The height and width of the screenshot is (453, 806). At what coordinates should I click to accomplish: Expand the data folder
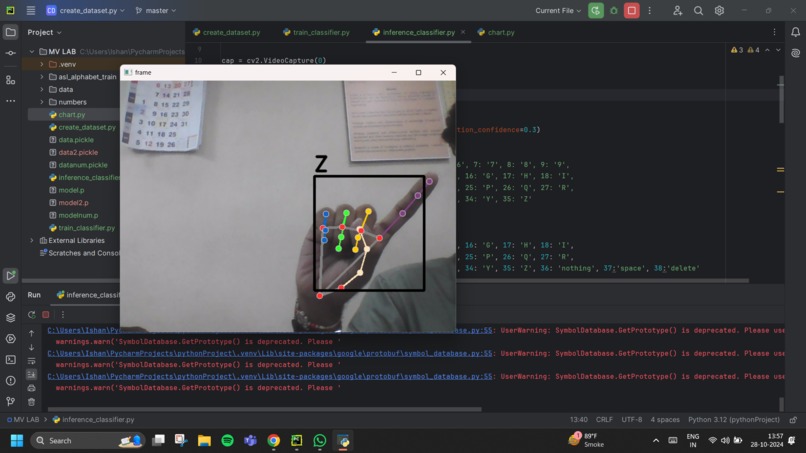(x=42, y=89)
